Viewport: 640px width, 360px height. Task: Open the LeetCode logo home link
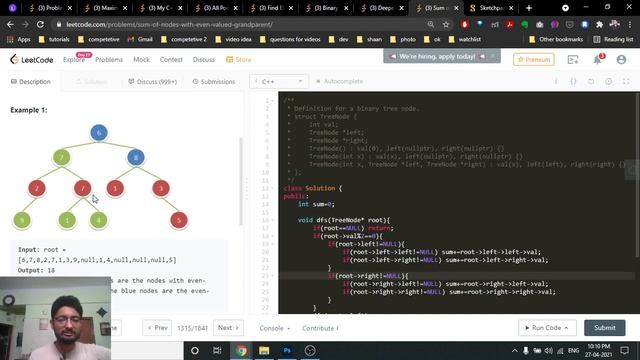pyautogui.click(x=31, y=60)
